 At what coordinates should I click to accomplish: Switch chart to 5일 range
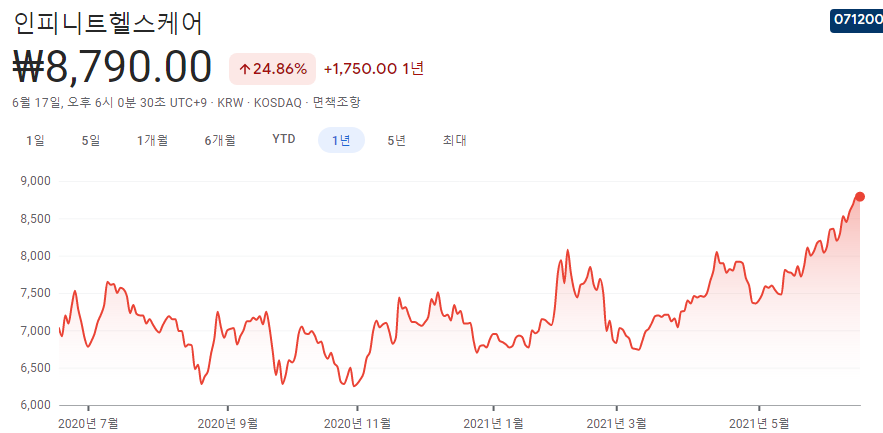[91, 140]
